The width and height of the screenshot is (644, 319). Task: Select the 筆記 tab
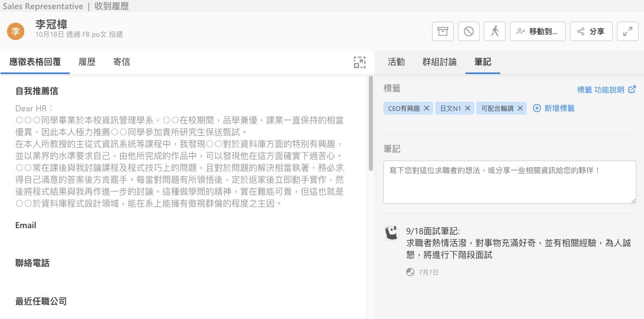(x=482, y=62)
